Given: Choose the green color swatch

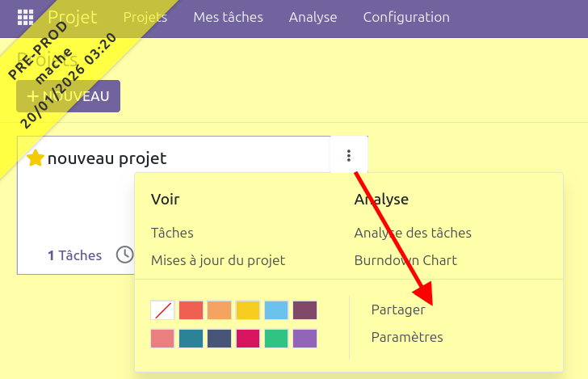Looking at the screenshot, I should (x=276, y=339).
